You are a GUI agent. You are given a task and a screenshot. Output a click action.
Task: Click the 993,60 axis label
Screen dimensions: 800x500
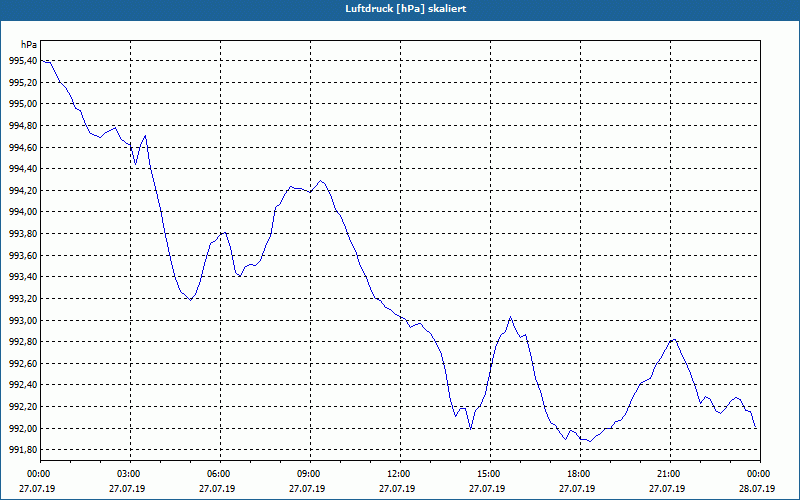pyautogui.click(x=23, y=256)
